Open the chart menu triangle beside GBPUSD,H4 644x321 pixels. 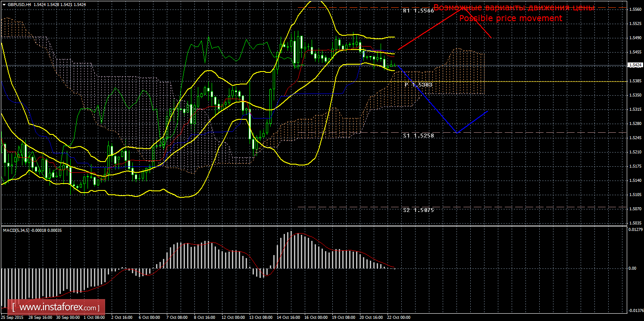[4, 4]
